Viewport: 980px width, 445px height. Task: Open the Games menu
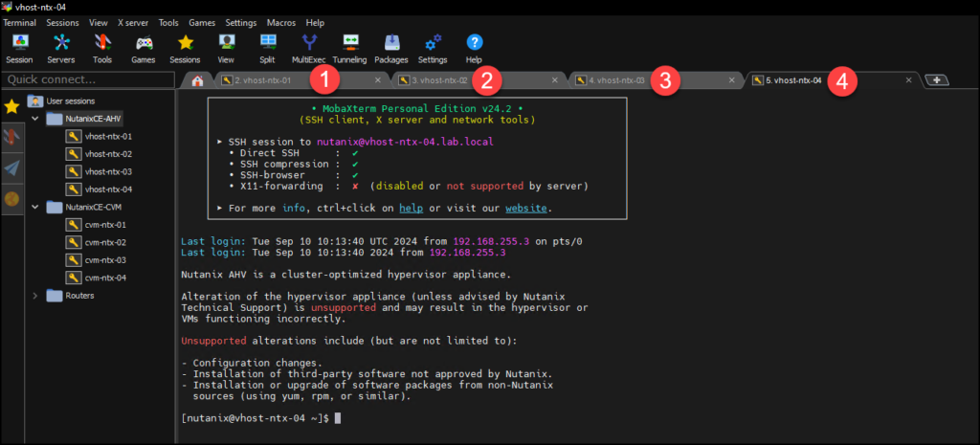point(202,23)
